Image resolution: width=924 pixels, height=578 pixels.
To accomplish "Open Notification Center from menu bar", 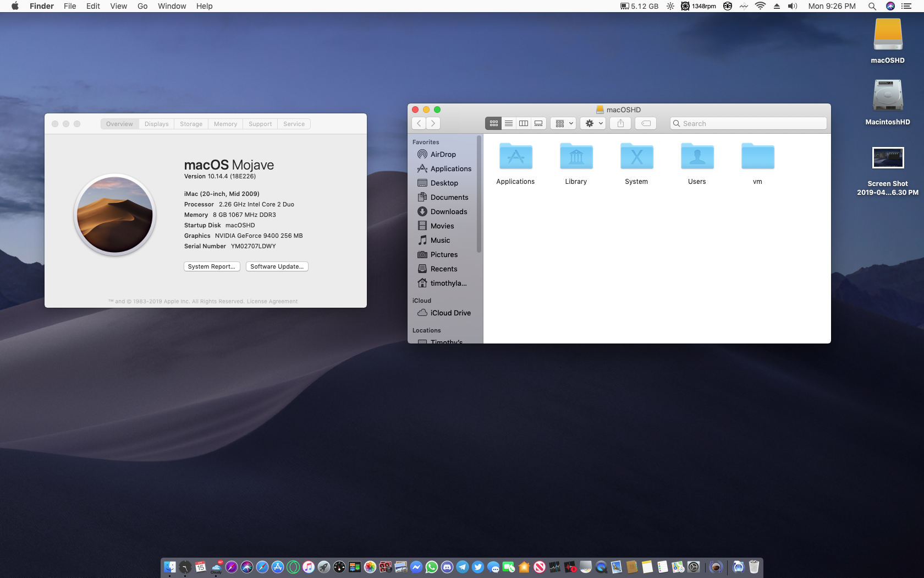I will pos(906,6).
